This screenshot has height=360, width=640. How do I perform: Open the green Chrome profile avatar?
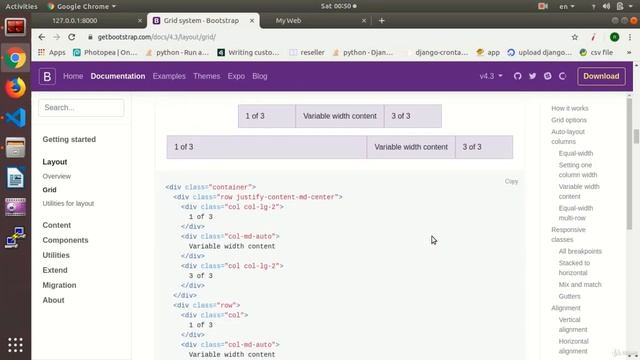tap(614, 37)
